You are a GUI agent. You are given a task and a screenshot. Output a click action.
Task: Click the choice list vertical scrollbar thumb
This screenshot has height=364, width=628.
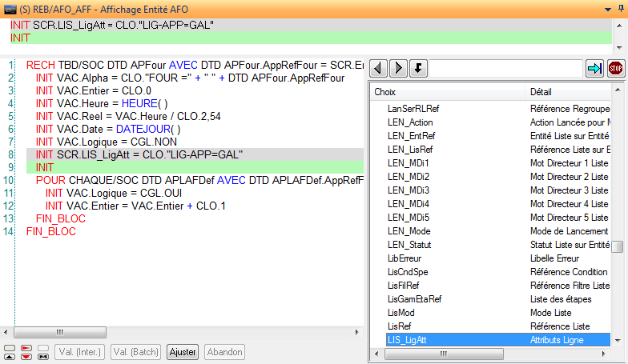(618, 247)
